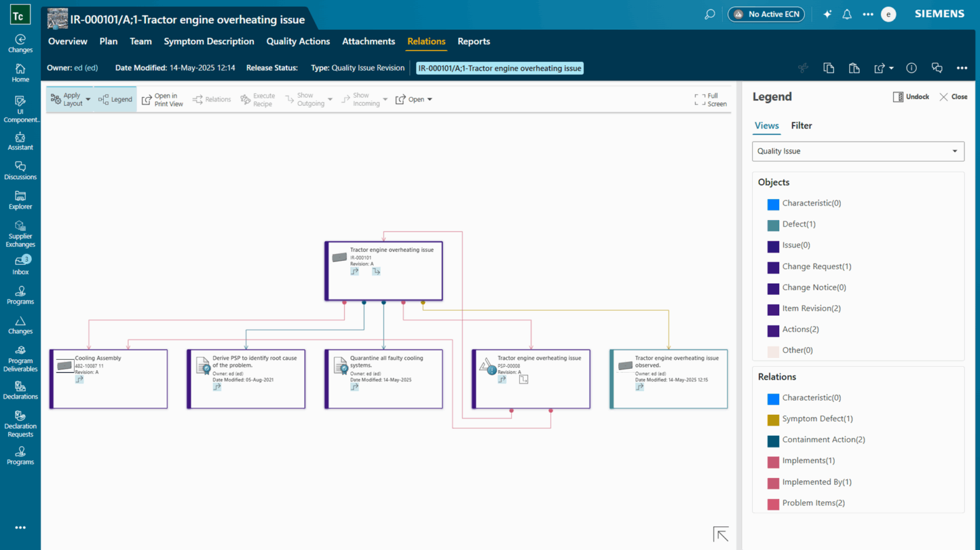The image size is (980, 550).
Task: Open the search magnifier icon in the header
Action: point(709,13)
